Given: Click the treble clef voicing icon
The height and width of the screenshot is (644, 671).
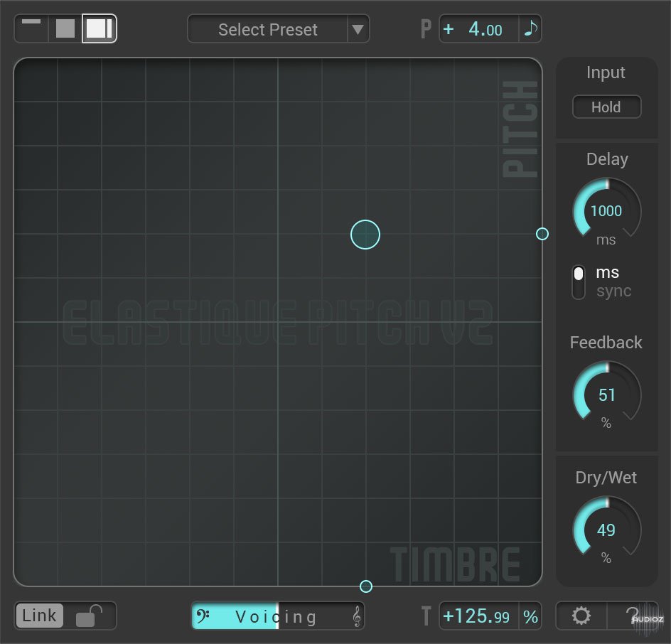Looking at the screenshot, I should [x=356, y=616].
